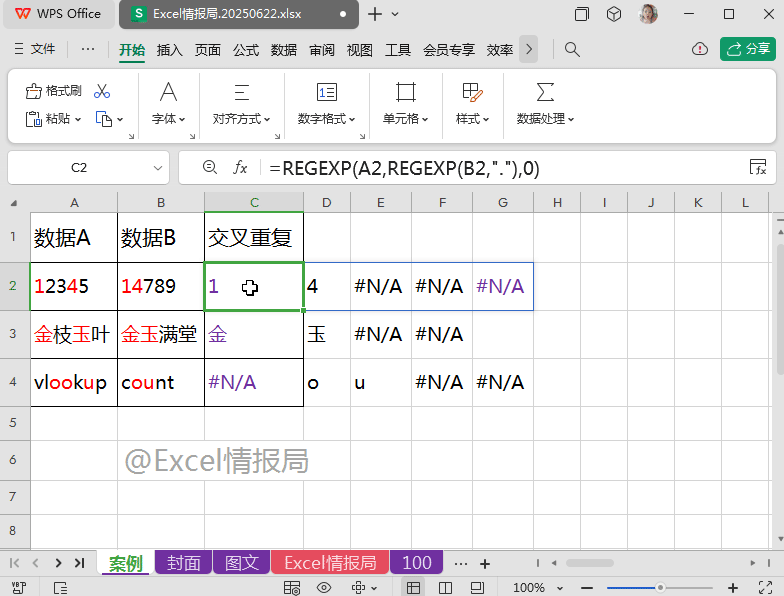Add a new sheet with plus icon
The width and height of the screenshot is (784, 596).
[x=486, y=563]
